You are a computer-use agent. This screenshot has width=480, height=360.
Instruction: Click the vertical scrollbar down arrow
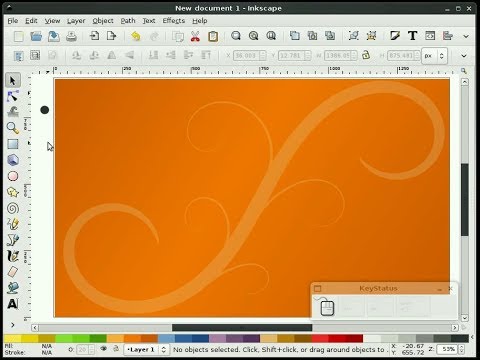[465, 318]
